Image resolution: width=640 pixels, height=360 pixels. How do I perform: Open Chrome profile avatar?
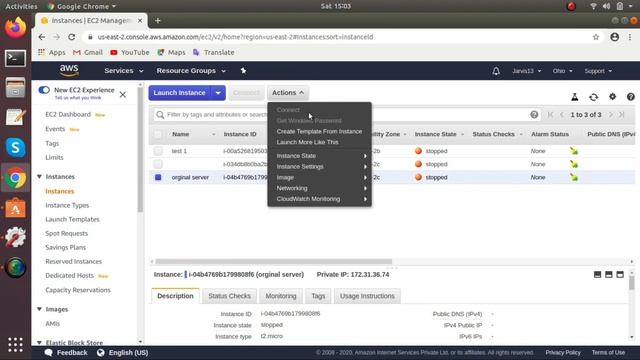click(x=614, y=37)
